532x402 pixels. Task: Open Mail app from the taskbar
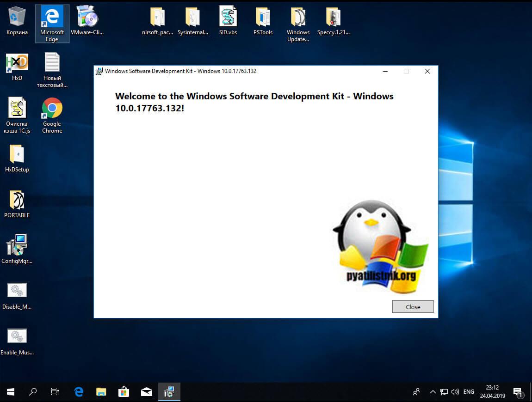(x=147, y=392)
